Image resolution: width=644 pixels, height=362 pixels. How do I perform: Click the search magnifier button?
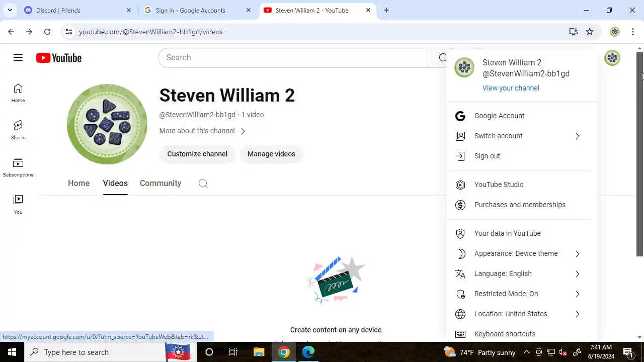[442, 58]
